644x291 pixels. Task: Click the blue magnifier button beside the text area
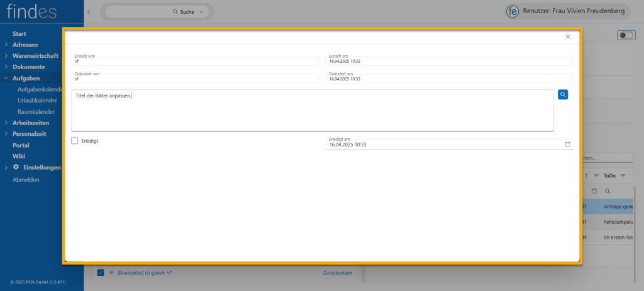tap(563, 94)
